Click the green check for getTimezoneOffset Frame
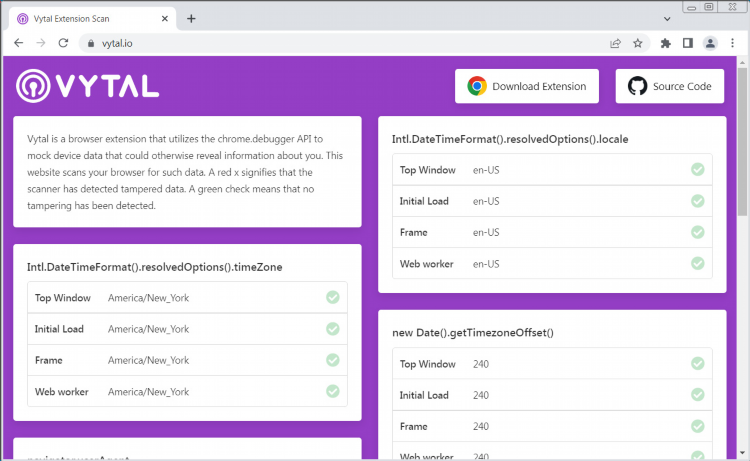Screen dimensions: 750x461 pos(697,426)
